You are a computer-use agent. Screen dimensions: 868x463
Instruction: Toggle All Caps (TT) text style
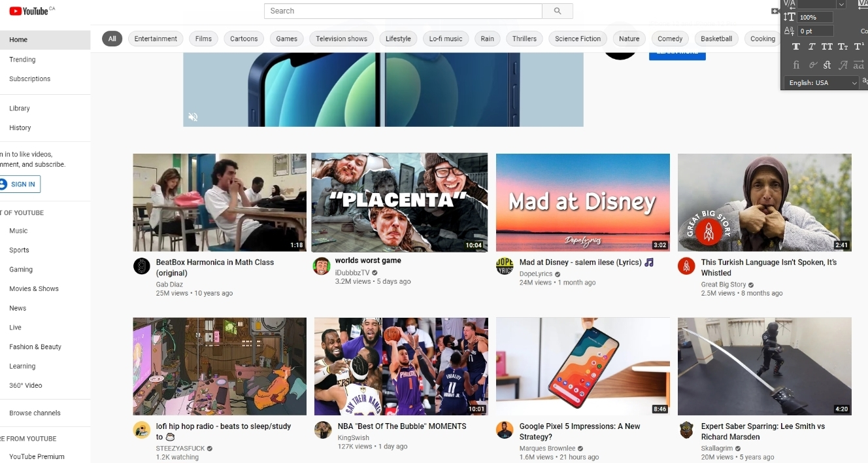[x=827, y=46]
